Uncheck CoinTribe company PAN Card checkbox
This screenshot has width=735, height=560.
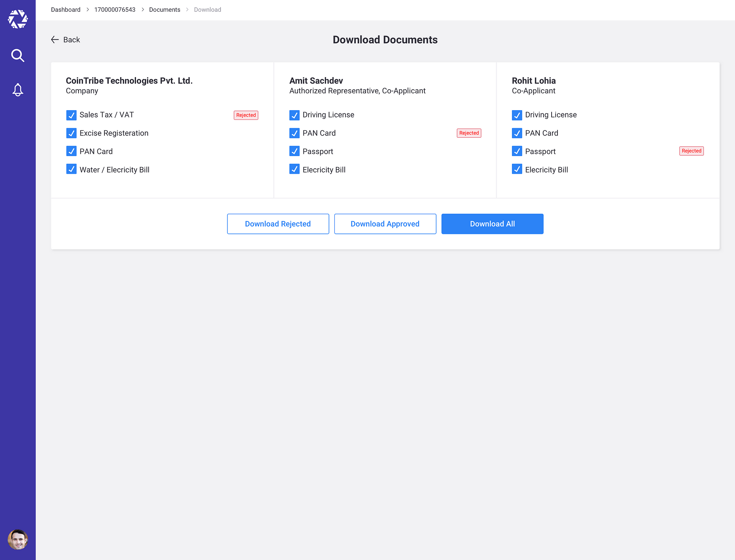[71, 151]
